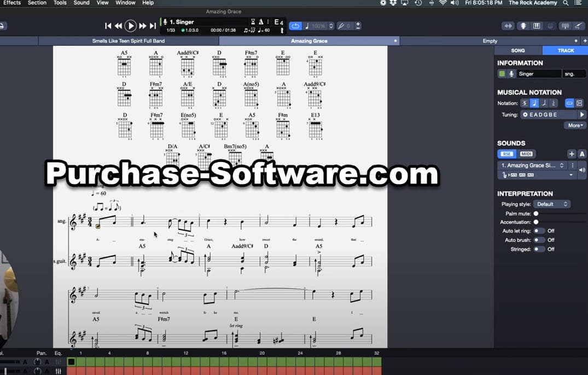This screenshot has height=375, width=588.
Task: Open macOS Spotlight search icon
Action: tap(566, 3)
